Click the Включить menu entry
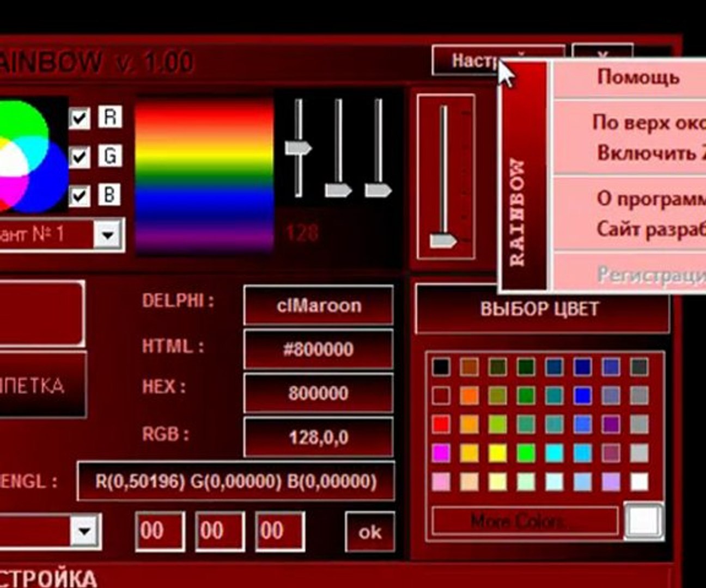This screenshot has height=588, width=706. 651,152
